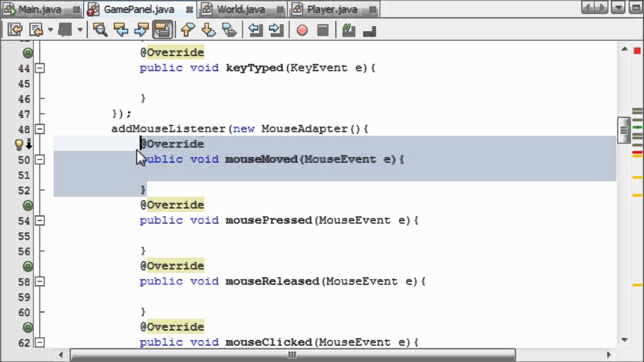This screenshot has width=644, height=362.
Task: Click horizontal scrollbar right arrow
Action: click(x=609, y=355)
